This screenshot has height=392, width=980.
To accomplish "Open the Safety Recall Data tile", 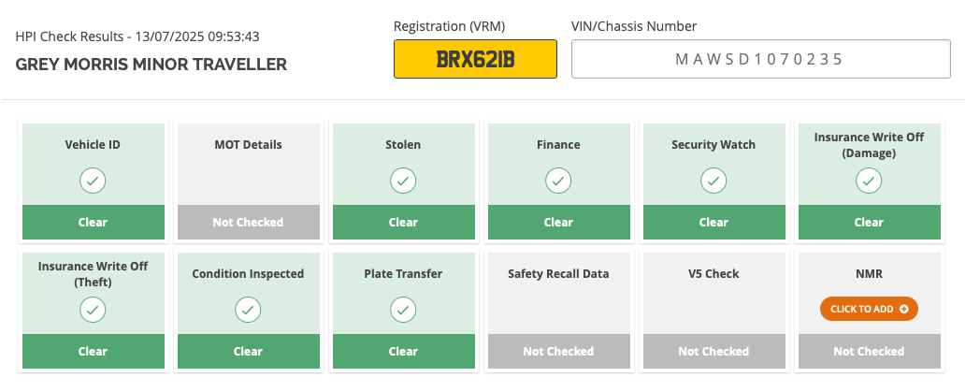I will (x=558, y=310).
